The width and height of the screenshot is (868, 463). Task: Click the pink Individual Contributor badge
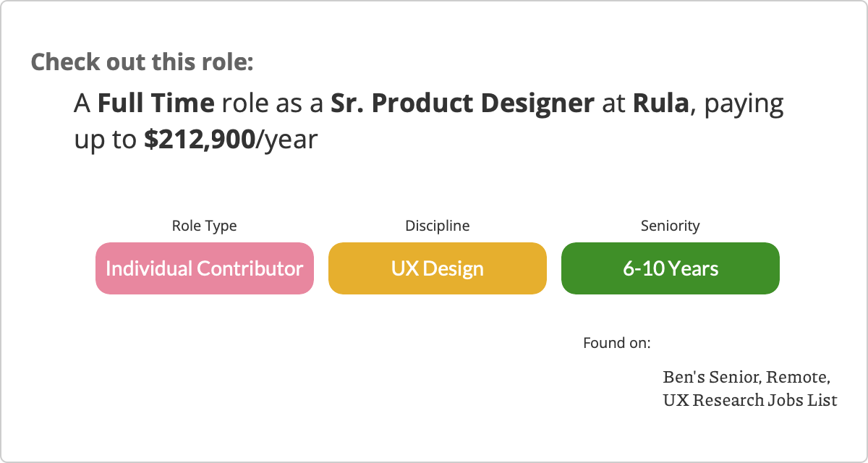click(204, 268)
